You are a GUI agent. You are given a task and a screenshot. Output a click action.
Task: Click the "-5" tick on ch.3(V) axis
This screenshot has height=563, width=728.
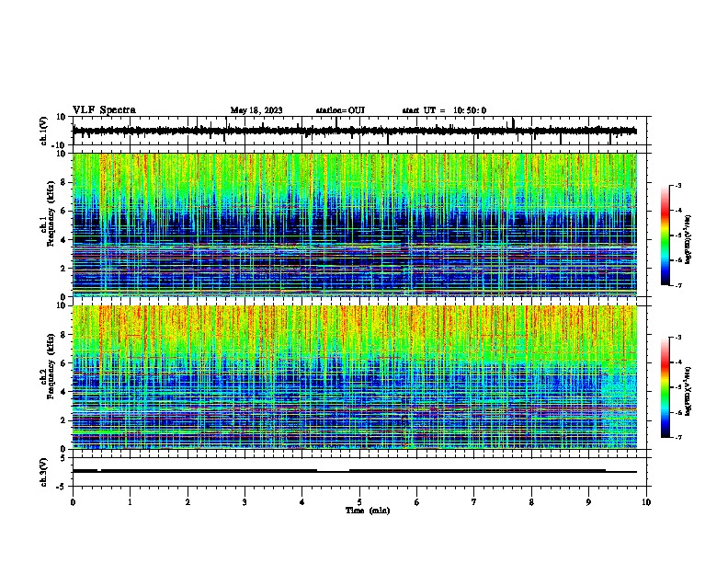pyautogui.click(x=62, y=487)
